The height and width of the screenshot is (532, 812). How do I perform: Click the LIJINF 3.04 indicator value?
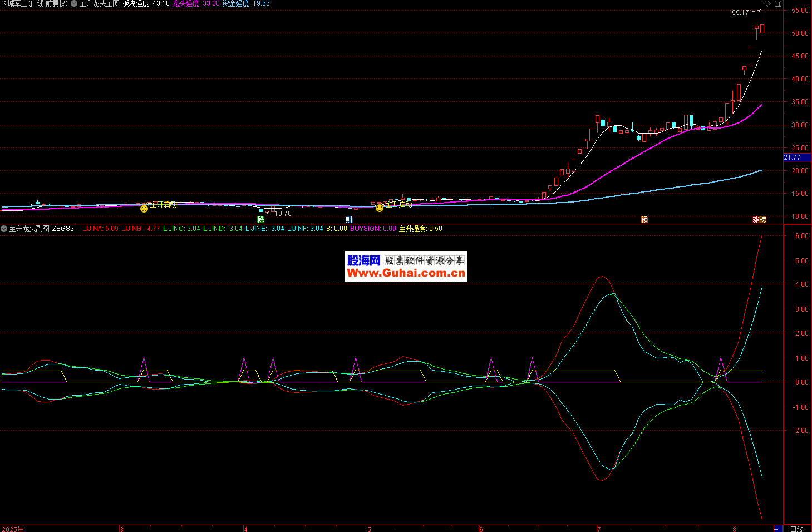coord(305,229)
